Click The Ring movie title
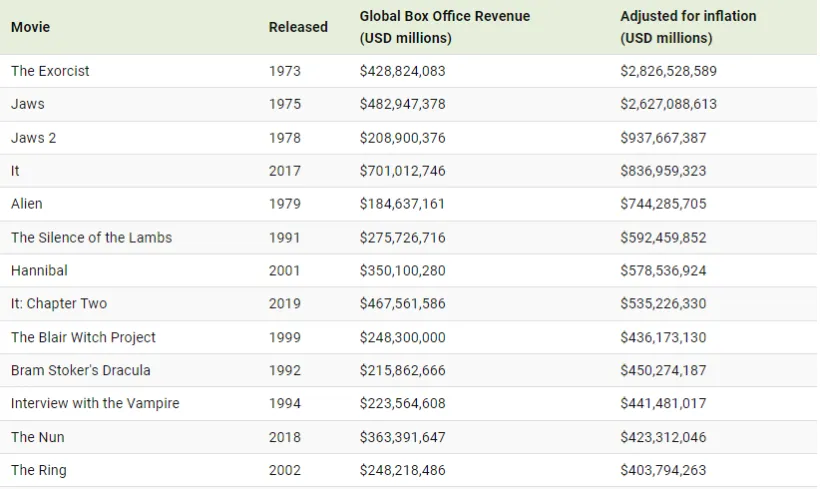The width and height of the screenshot is (820, 489). coord(39,470)
